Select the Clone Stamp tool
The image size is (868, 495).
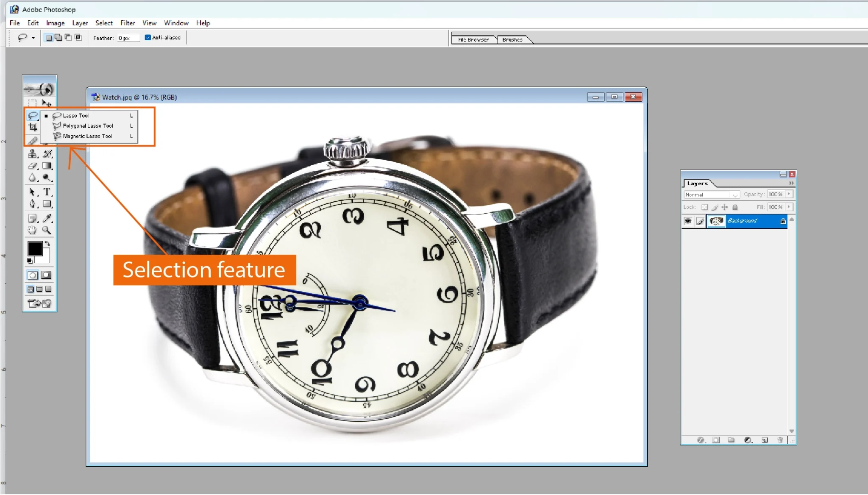click(x=33, y=154)
